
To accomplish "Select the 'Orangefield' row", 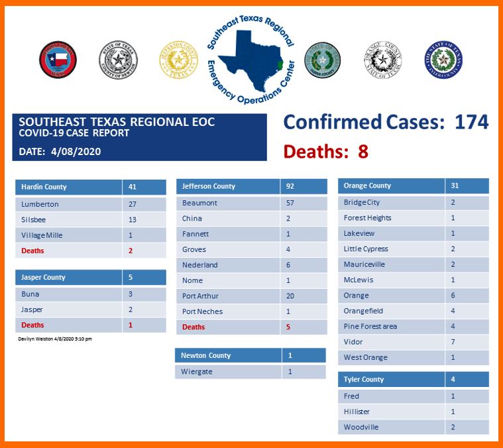I will [x=414, y=311].
